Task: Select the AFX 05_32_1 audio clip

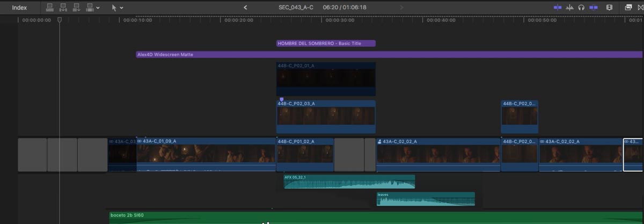Action: (x=349, y=182)
